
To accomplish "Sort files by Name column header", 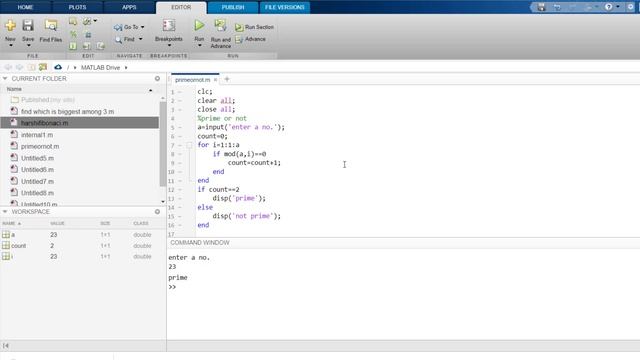I will [78, 89].
